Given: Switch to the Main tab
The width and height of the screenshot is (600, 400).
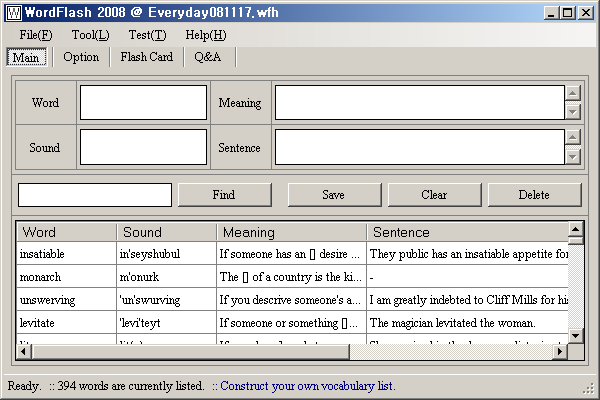Looking at the screenshot, I should (26, 57).
